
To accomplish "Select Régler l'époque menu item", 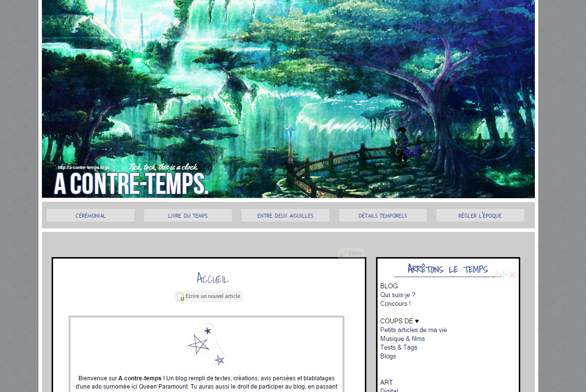I will [x=480, y=215].
